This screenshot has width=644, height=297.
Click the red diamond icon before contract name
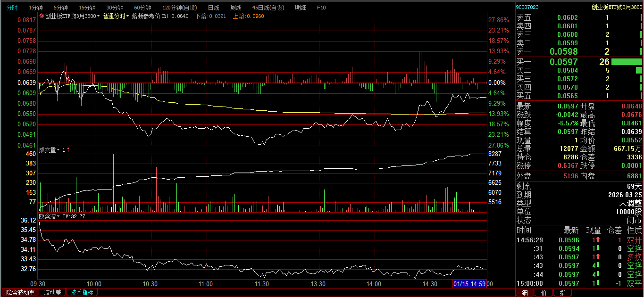pos(42,16)
